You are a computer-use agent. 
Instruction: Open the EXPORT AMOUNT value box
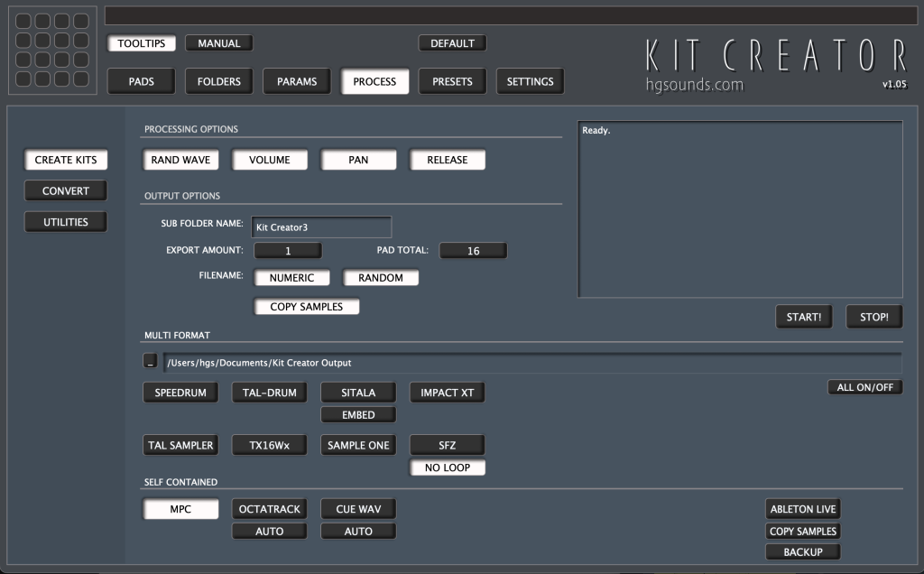288,251
